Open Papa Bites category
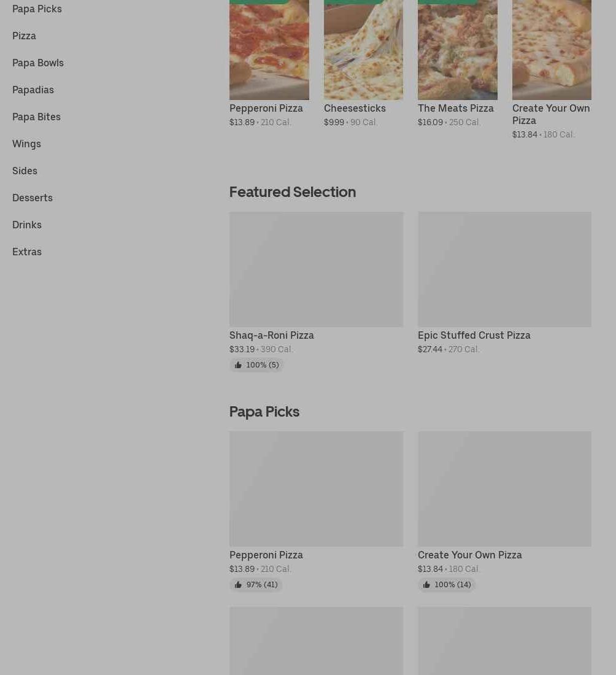 click(36, 117)
